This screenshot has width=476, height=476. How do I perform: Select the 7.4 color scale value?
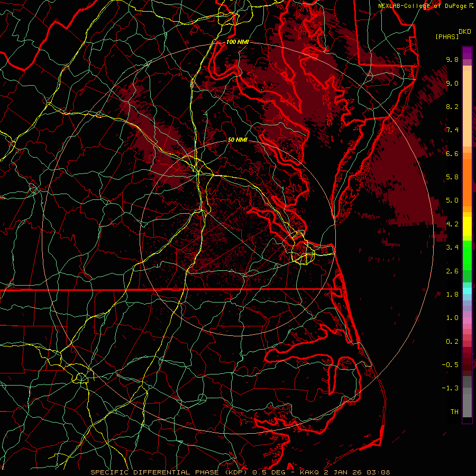452,130
